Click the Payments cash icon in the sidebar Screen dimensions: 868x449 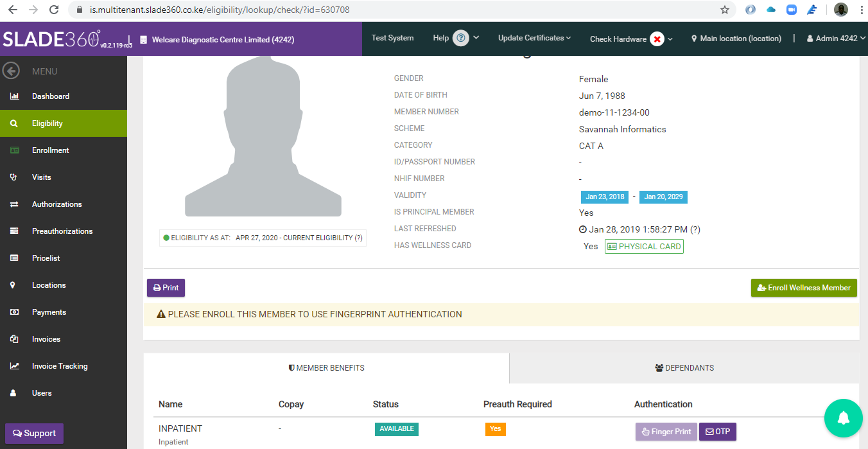click(x=14, y=312)
